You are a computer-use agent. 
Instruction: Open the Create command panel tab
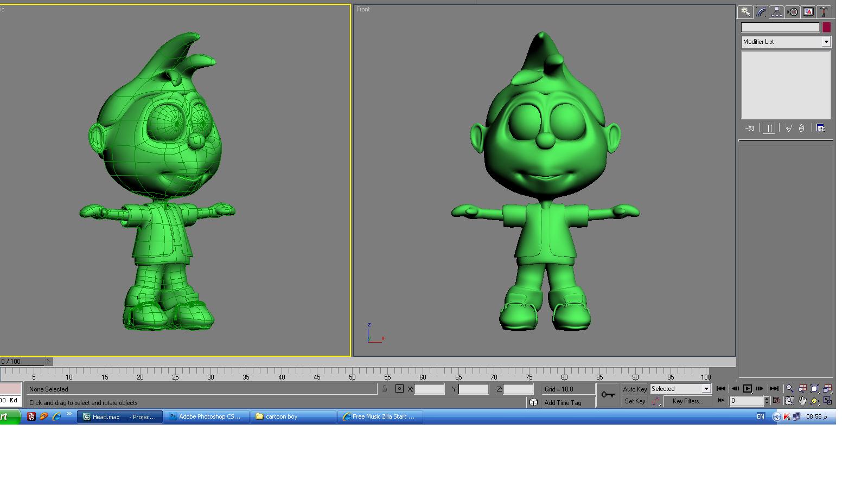(x=745, y=12)
